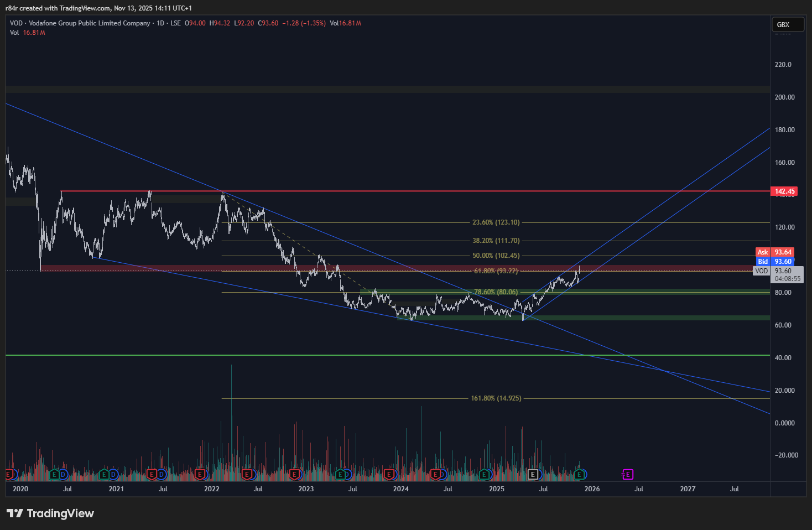The image size is (812, 530).
Task: Select the 161.80% (14.925) Fibonacci level label
Action: (496, 398)
